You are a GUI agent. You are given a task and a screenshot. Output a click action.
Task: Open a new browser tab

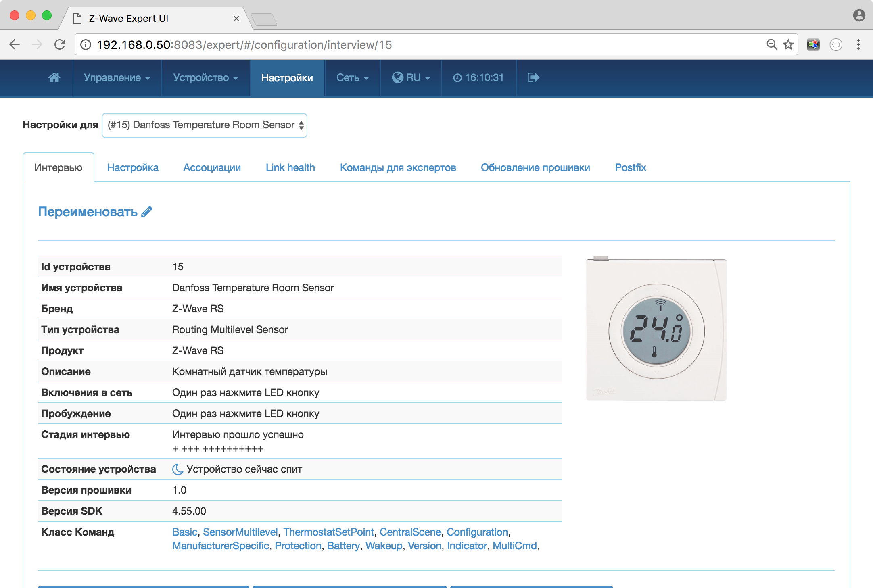coord(264,19)
